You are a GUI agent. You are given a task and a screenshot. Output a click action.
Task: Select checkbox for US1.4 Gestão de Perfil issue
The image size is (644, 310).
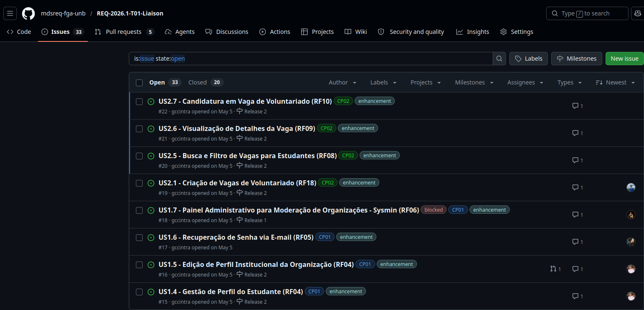point(139,292)
